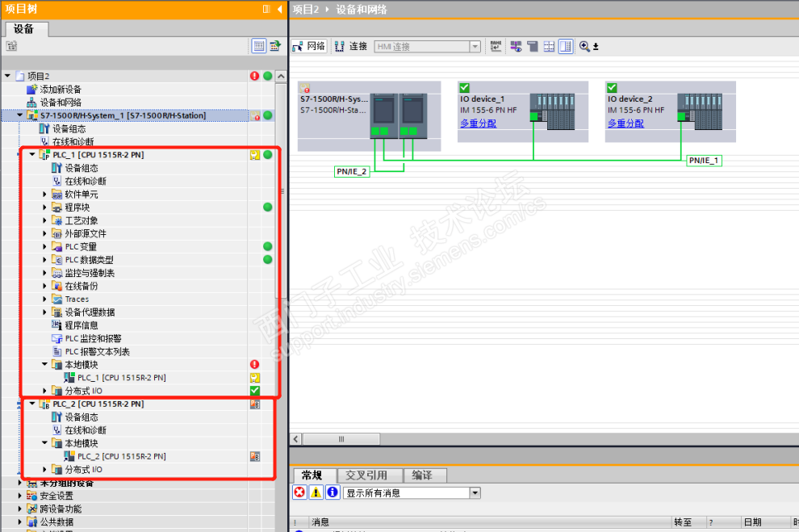Toggle information messages filter button
The width and height of the screenshot is (799, 532).
333,492
